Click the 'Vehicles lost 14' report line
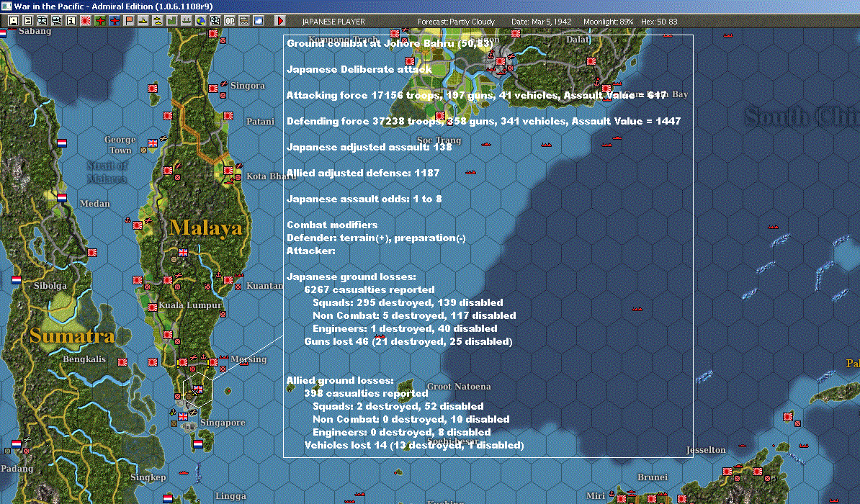 click(414, 445)
